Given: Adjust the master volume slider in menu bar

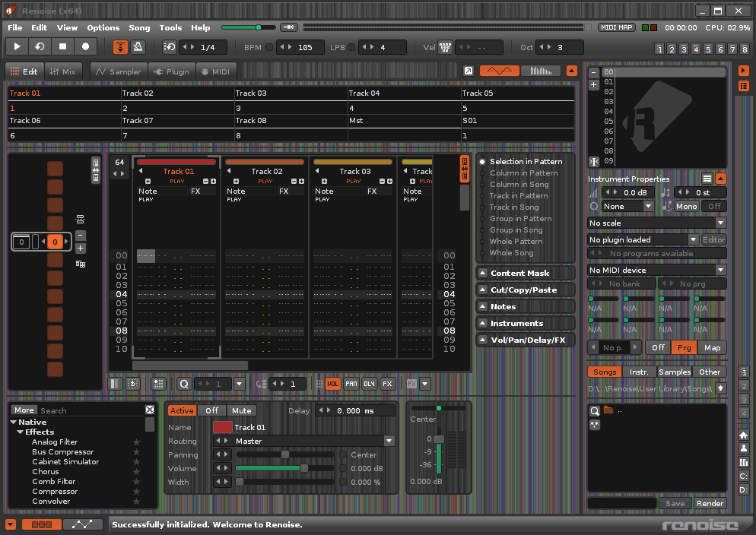Looking at the screenshot, I should pos(249,27).
